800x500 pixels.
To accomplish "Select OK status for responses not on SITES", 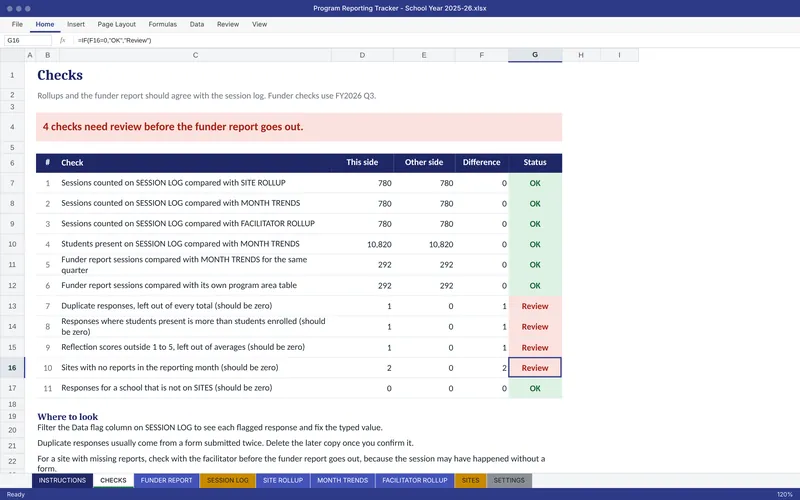I will point(535,388).
